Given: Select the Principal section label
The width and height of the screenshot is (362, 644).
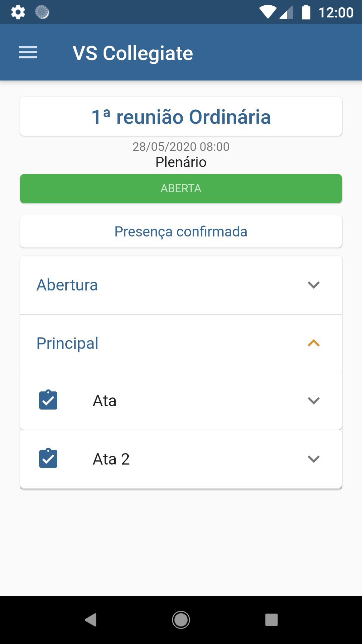Looking at the screenshot, I should (67, 343).
